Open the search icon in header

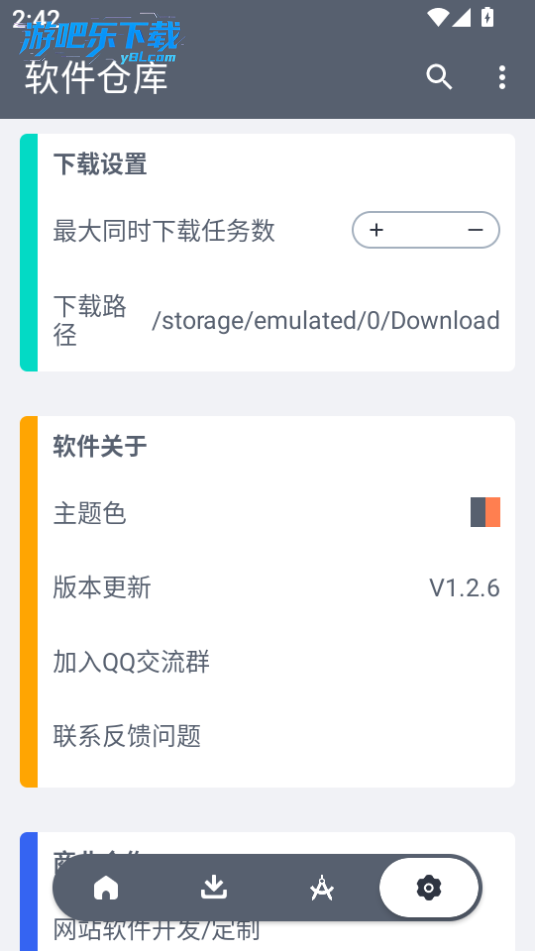click(x=439, y=77)
